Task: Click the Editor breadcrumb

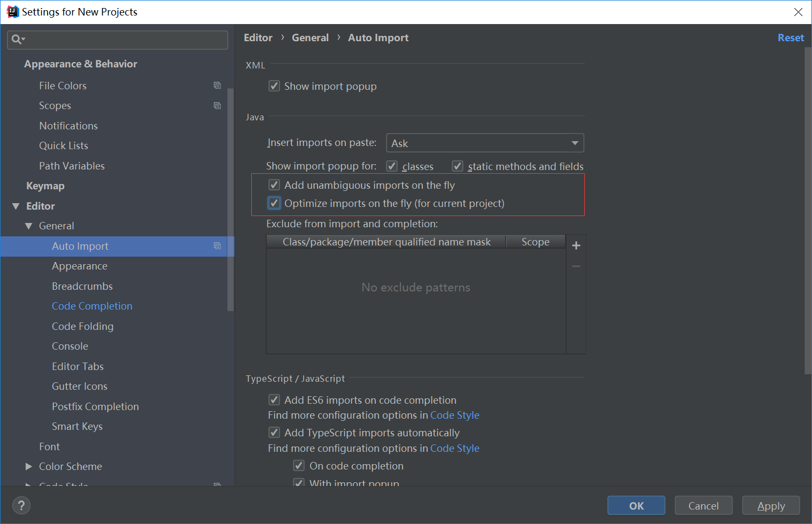Action: (x=258, y=37)
